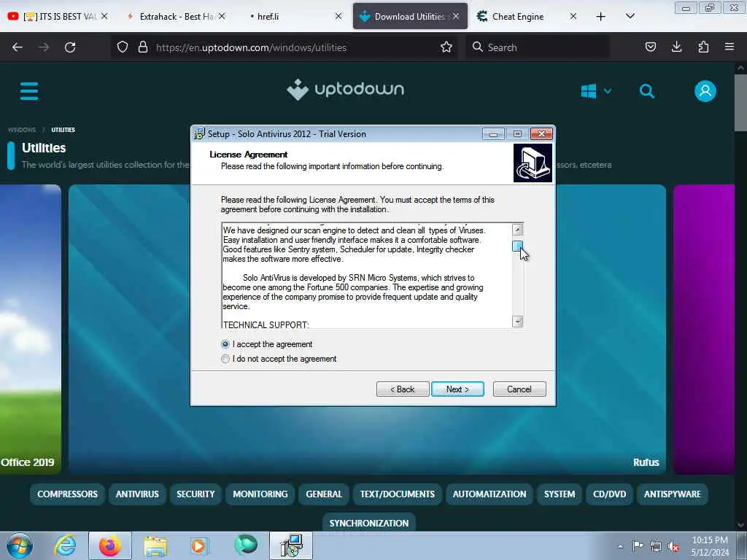Screen dimensions: 747x560
Task: Open the SYSTEM category
Action: tap(560, 494)
